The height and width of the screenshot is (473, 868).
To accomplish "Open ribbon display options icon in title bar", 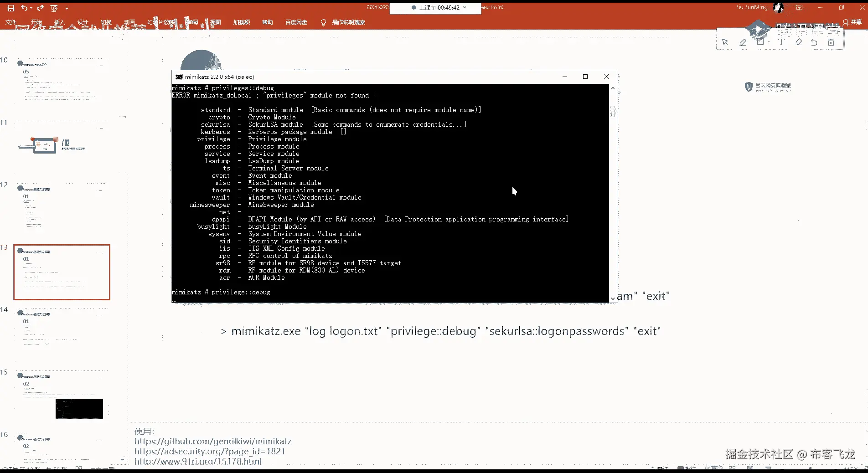I will [799, 7].
